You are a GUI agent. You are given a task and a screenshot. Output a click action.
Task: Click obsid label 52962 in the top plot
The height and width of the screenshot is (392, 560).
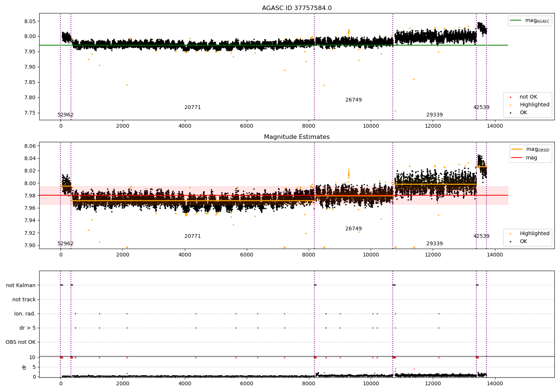coord(66,115)
